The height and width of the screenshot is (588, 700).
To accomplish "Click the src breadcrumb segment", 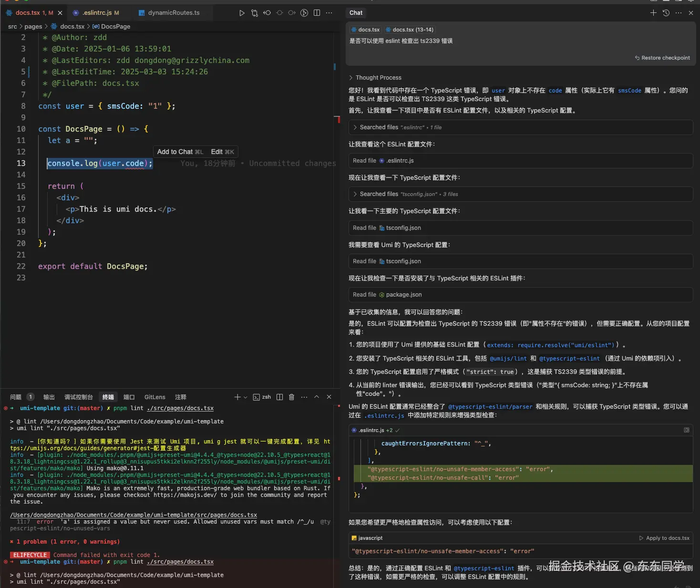I will pos(12,26).
